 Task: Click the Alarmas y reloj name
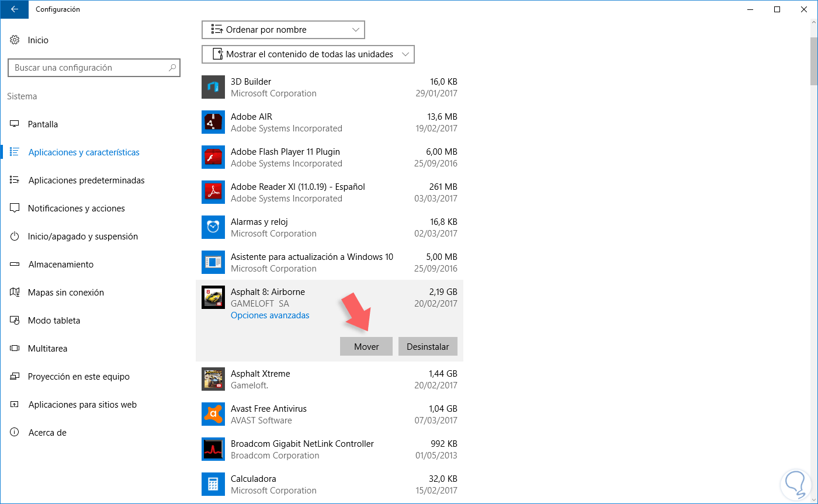pos(259,222)
